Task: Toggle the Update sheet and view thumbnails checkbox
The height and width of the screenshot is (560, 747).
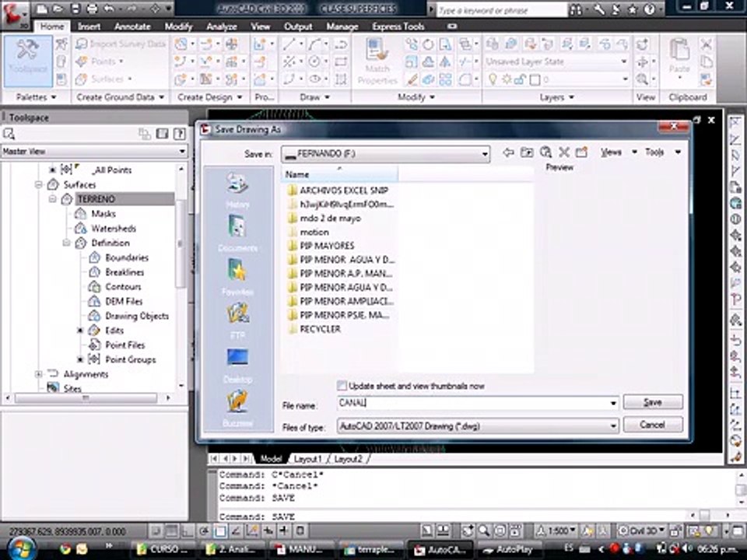Action: (342, 386)
